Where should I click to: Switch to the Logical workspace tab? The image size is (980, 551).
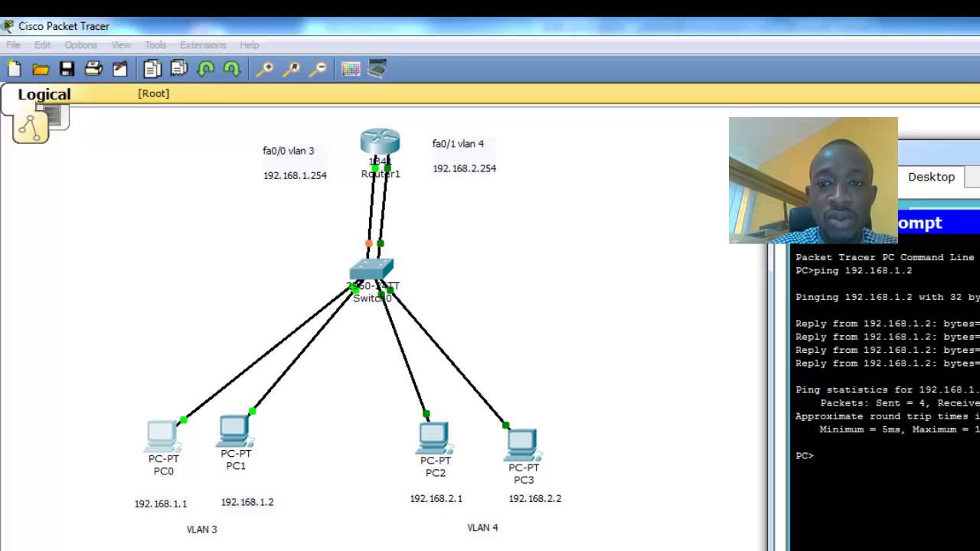pos(44,95)
